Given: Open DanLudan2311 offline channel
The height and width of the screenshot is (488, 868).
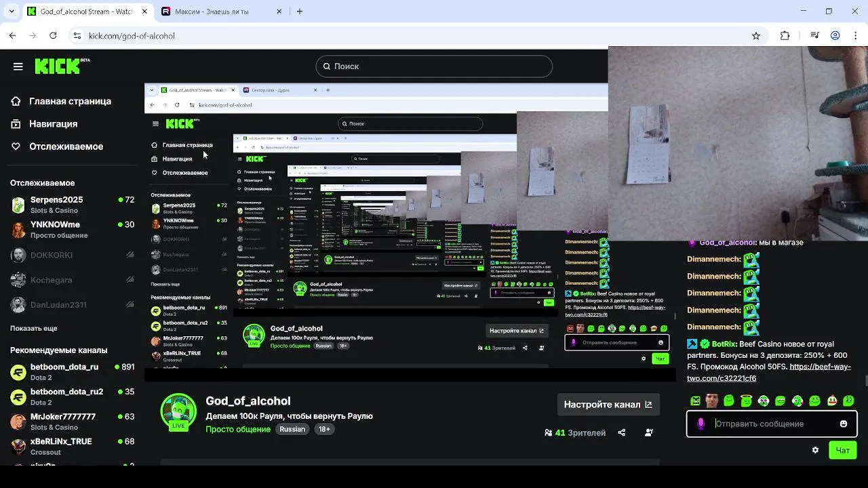Looking at the screenshot, I should [x=72, y=305].
